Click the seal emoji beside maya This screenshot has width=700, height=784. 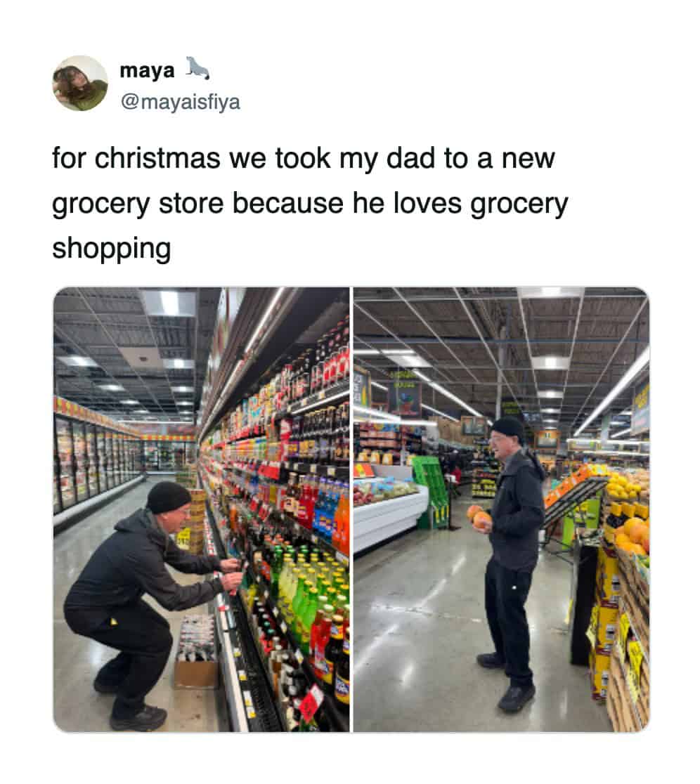tap(197, 69)
